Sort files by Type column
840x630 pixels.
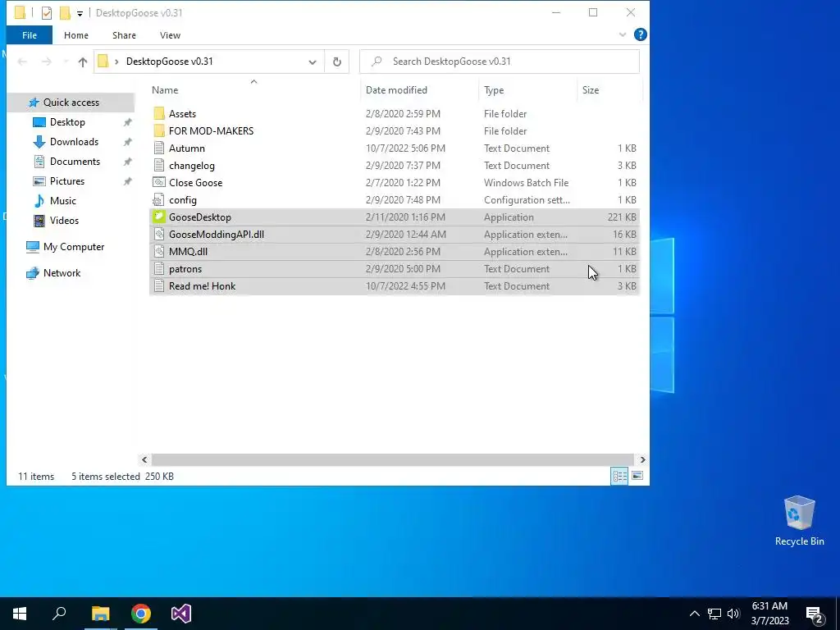pyautogui.click(x=494, y=90)
